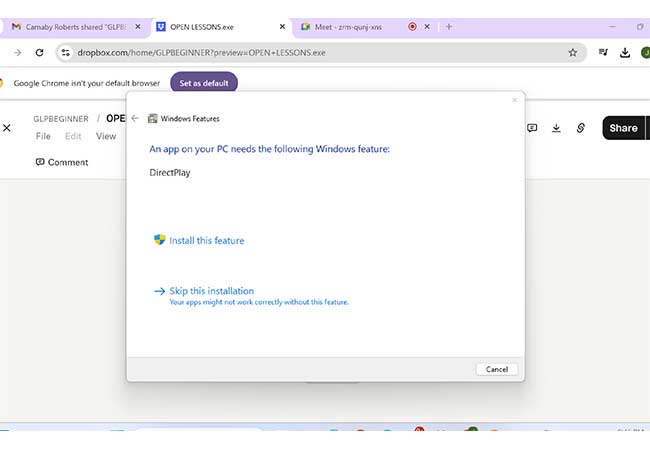The height and width of the screenshot is (450, 650).
Task: Bookmark this page with star icon
Action: pyautogui.click(x=573, y=53)
